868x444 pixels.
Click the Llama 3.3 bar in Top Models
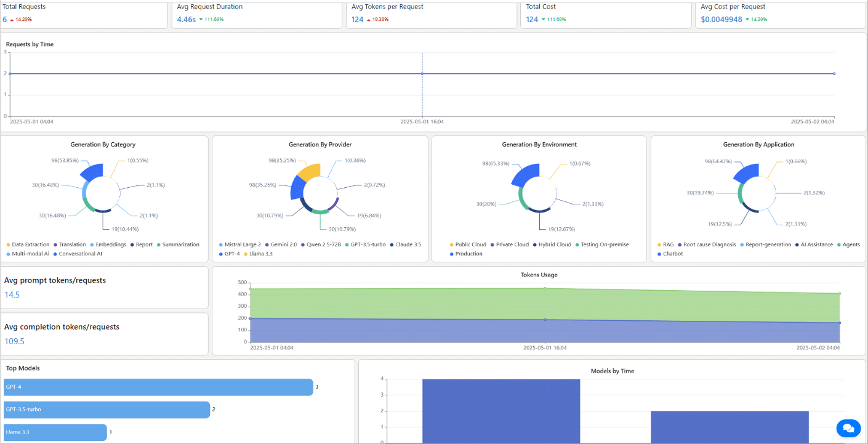click(55, 432)
